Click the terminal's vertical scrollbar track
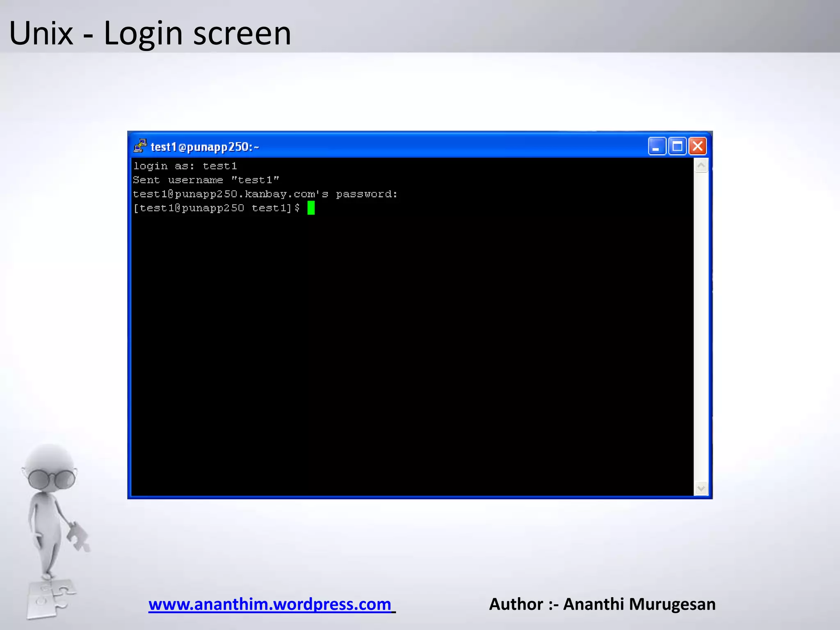This screenshot has width=840, height=630. pyautogui.click(x=701, y=327)
